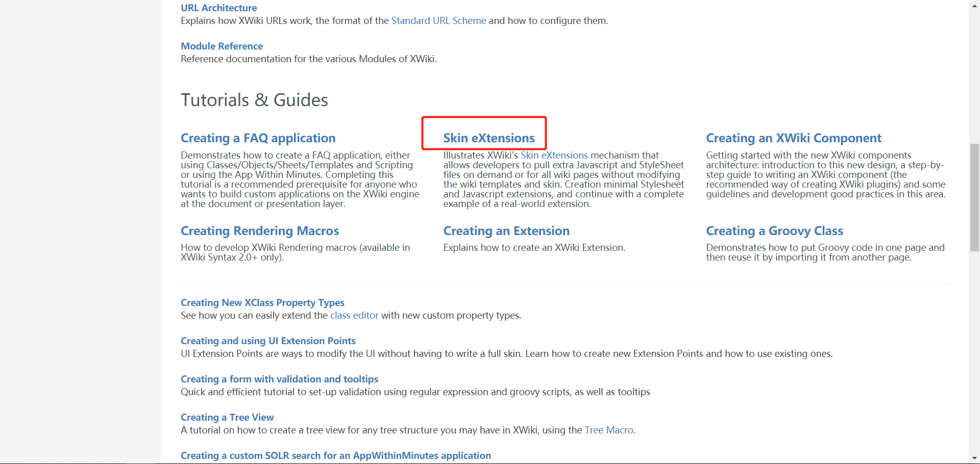Open Creating a Tree View tutorial
Screen dimensions: 980x464
pos(227,417)
